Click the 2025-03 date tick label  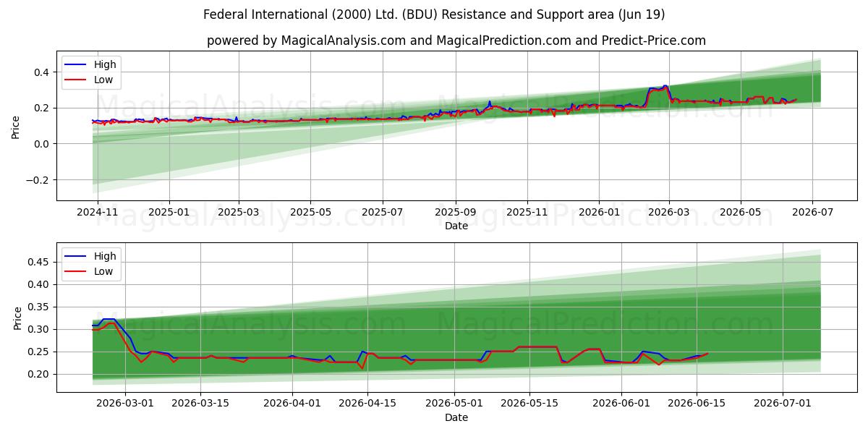[x=239, y=213]
